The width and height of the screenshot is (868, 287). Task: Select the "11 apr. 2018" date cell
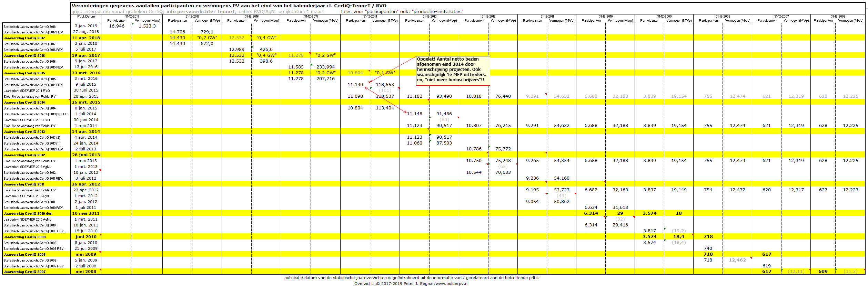86,38
